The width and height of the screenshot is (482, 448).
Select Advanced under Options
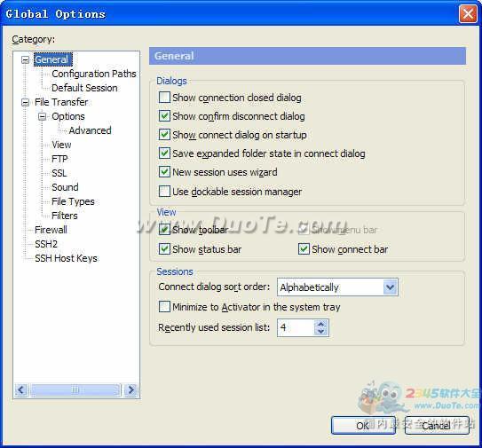point(90,130)
